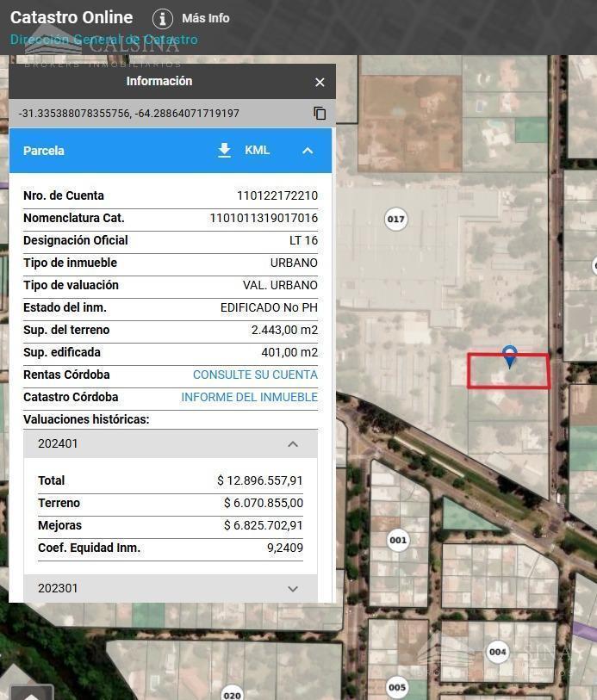Click the Parcela section title
597x700 pixels.
pyautogui.click(x=44, y=151)
